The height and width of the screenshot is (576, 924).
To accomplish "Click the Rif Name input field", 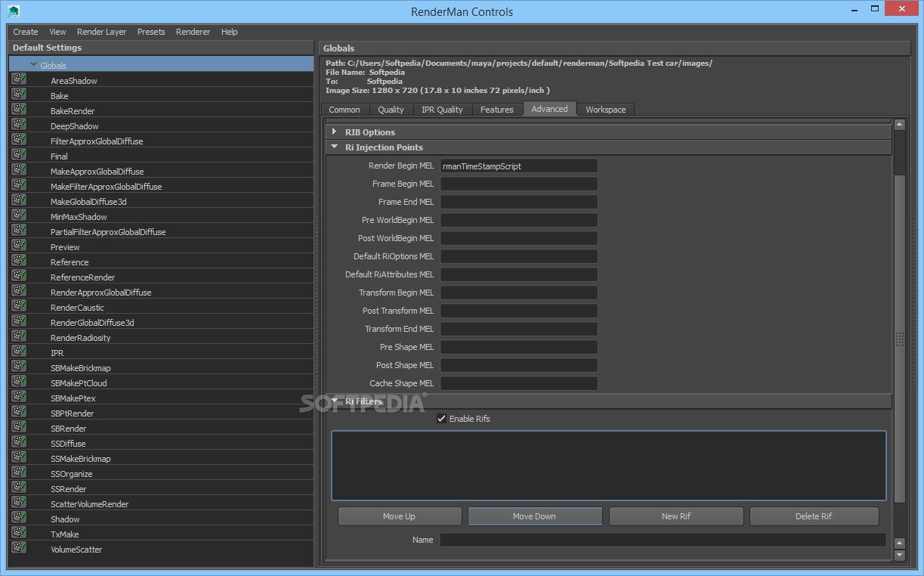I will click(663, 540).
